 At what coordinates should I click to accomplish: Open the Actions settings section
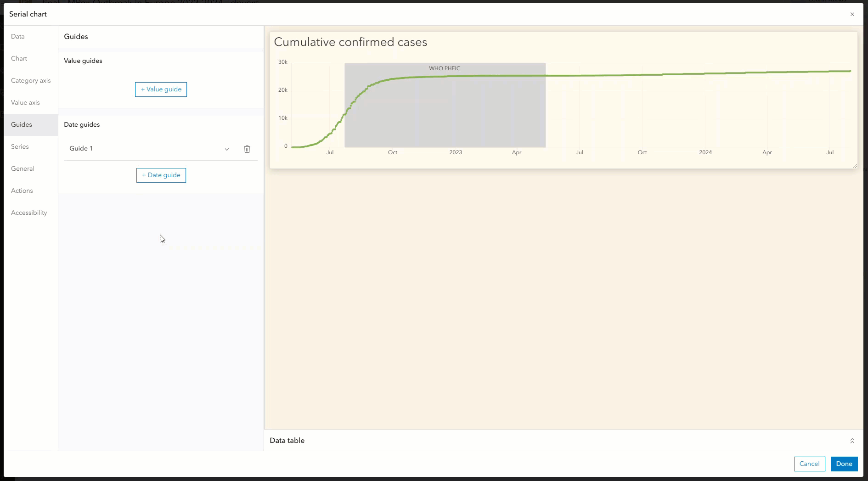click(x=22, y=190)
